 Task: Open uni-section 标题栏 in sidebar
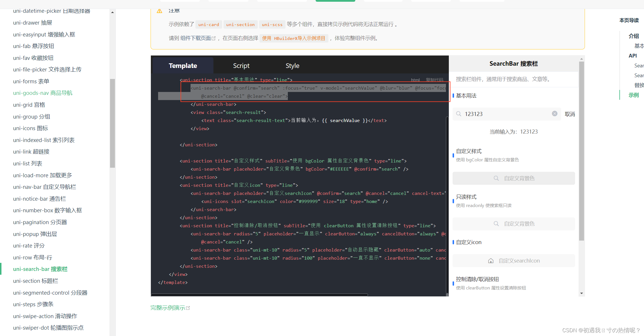click(36, 281)
